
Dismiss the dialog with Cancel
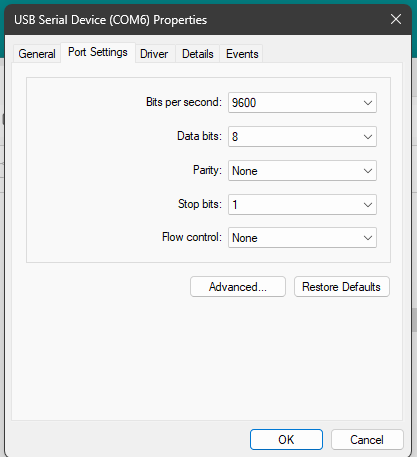click(x=367, y=440)
